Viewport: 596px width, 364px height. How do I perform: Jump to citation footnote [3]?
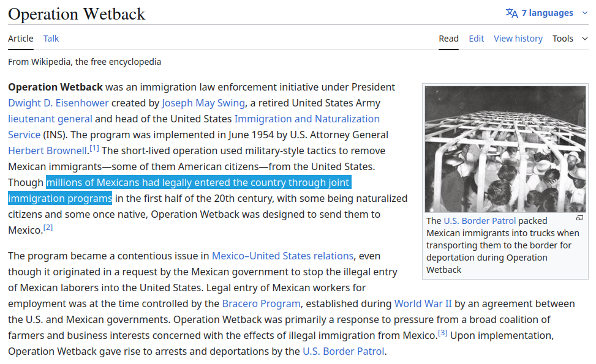(442, 333)
